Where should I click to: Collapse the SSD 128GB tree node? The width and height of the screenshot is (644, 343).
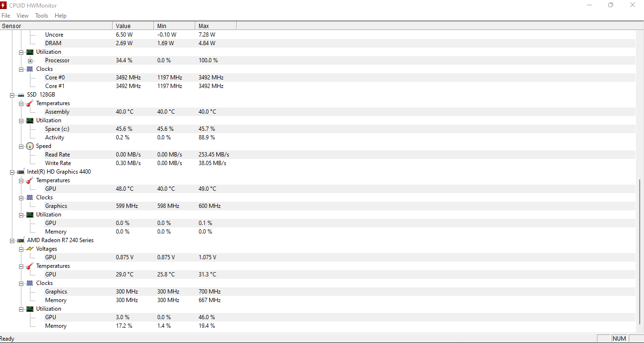pyautogui.click(x=12, y=95)
